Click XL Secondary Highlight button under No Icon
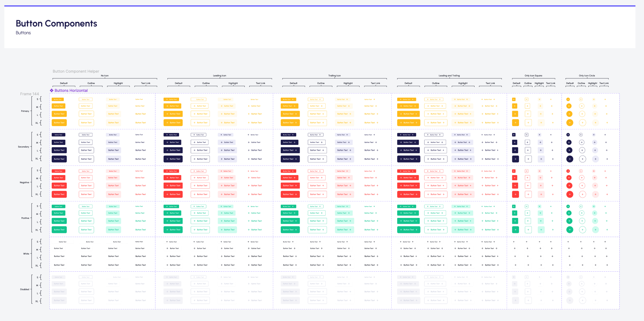 pos(113,159)
